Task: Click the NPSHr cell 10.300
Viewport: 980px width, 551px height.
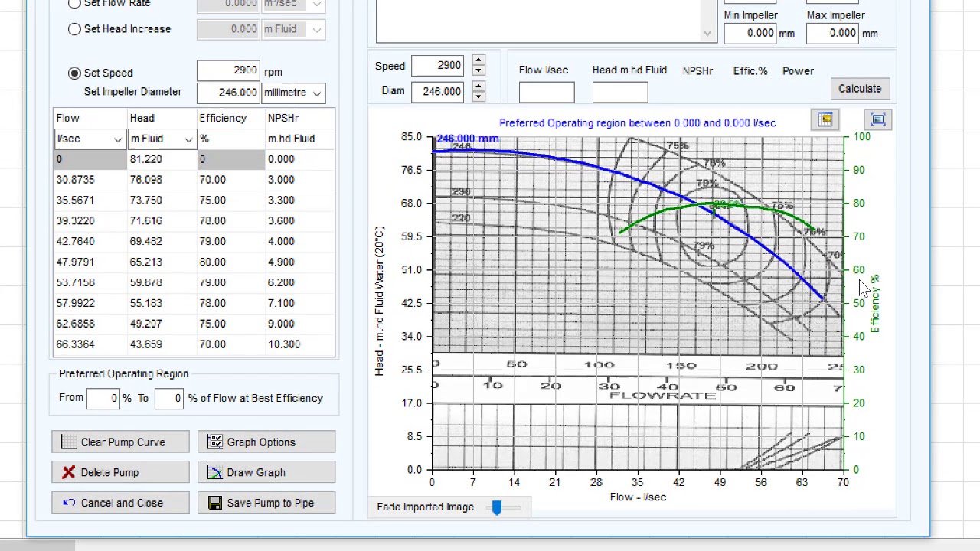Action: click(300, 344)
